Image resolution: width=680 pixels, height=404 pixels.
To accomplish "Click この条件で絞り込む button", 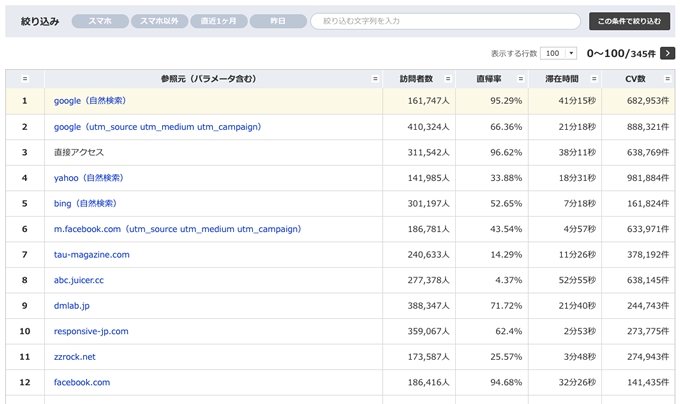I will point(629,21).
